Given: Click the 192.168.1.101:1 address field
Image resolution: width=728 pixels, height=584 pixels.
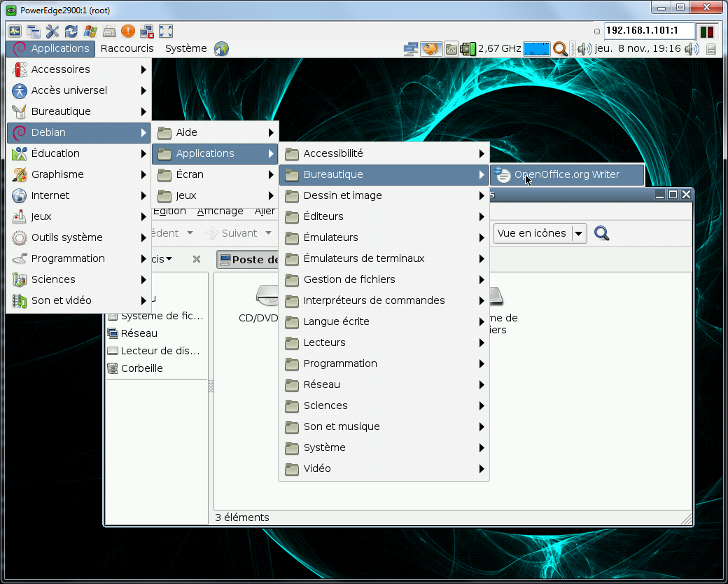Looking at the screenshot, I should (649, 31).
